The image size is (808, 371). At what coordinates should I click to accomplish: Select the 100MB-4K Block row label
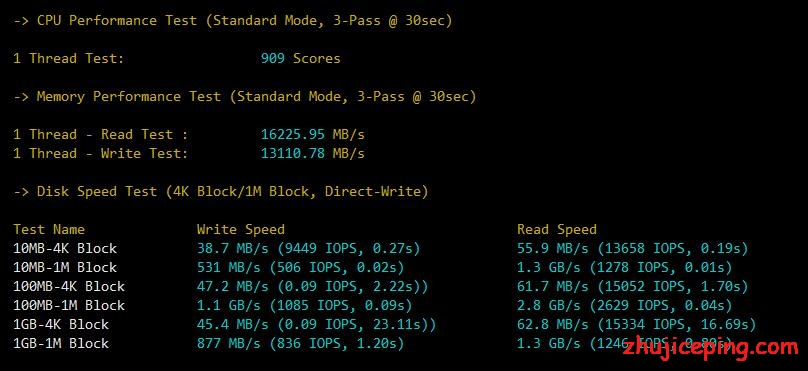click(69, 286)
